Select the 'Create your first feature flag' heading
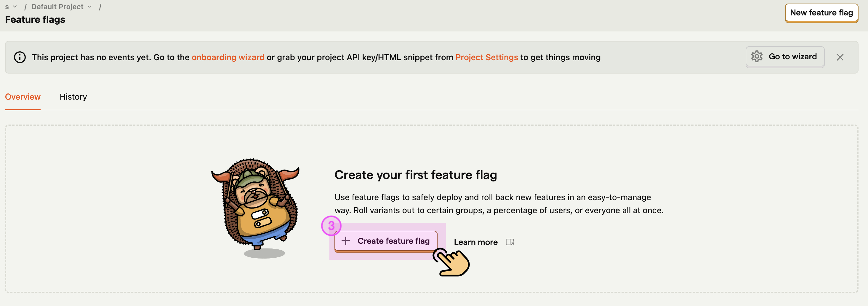868x306 pixels. click(x=415, y=175)
